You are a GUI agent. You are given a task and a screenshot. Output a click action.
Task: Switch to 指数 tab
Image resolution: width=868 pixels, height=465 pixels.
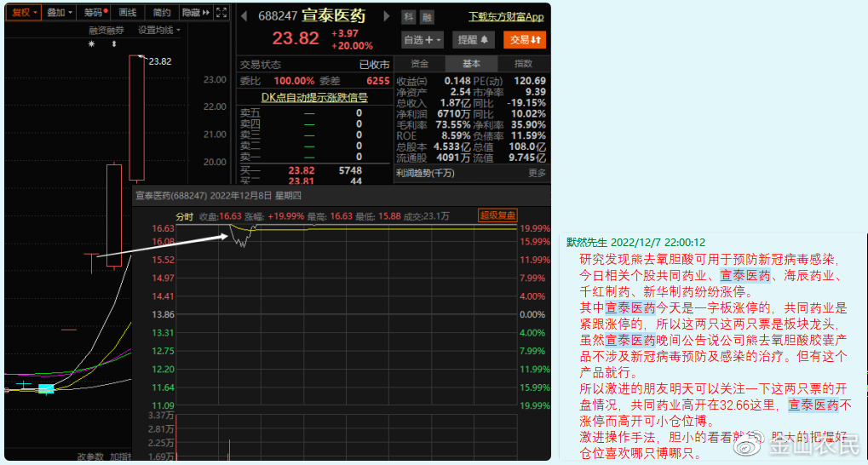click(x=523, y=64)
